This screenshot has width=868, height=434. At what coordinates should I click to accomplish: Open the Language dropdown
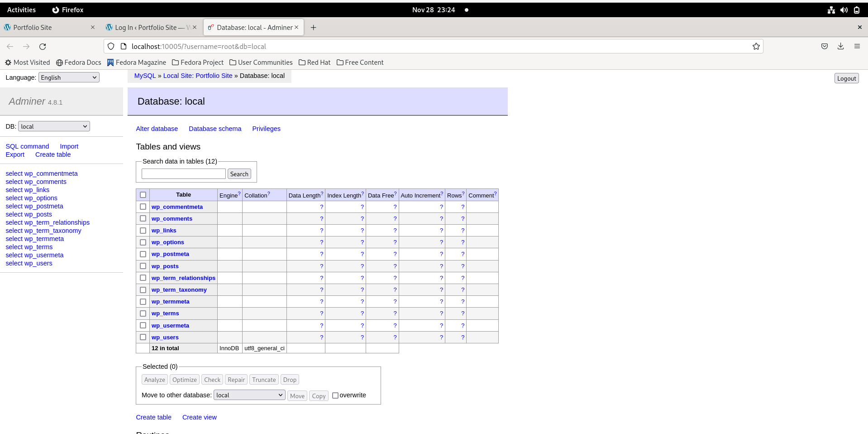click(69, 77)
